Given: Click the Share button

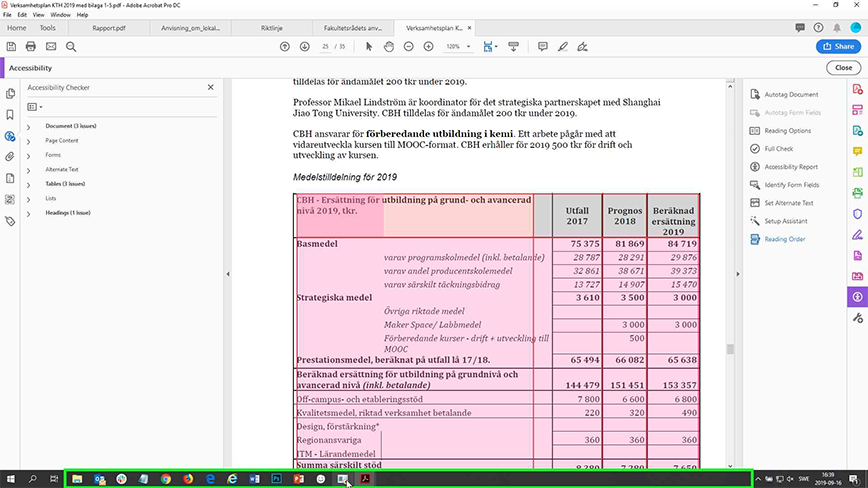Looking at the screenshot, I should point(837,46).
